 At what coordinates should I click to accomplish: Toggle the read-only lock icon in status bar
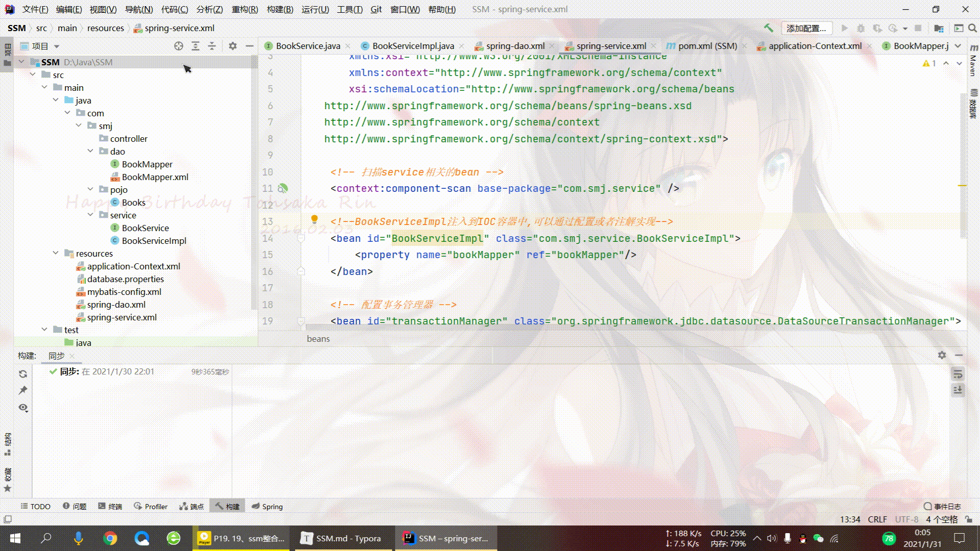[x=969, y=519]
